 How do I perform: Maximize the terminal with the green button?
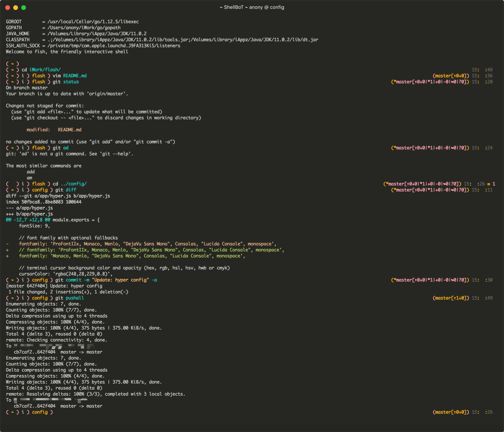pos(24,8)
